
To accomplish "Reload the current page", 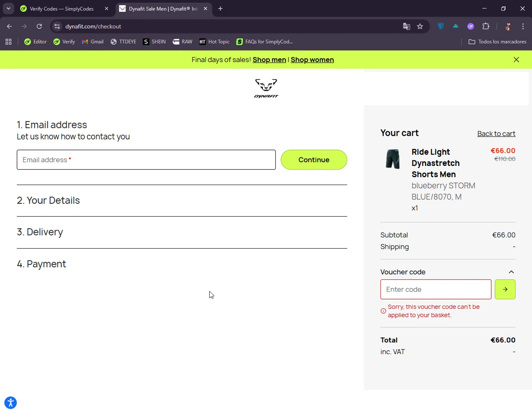I will pos(39,26).
